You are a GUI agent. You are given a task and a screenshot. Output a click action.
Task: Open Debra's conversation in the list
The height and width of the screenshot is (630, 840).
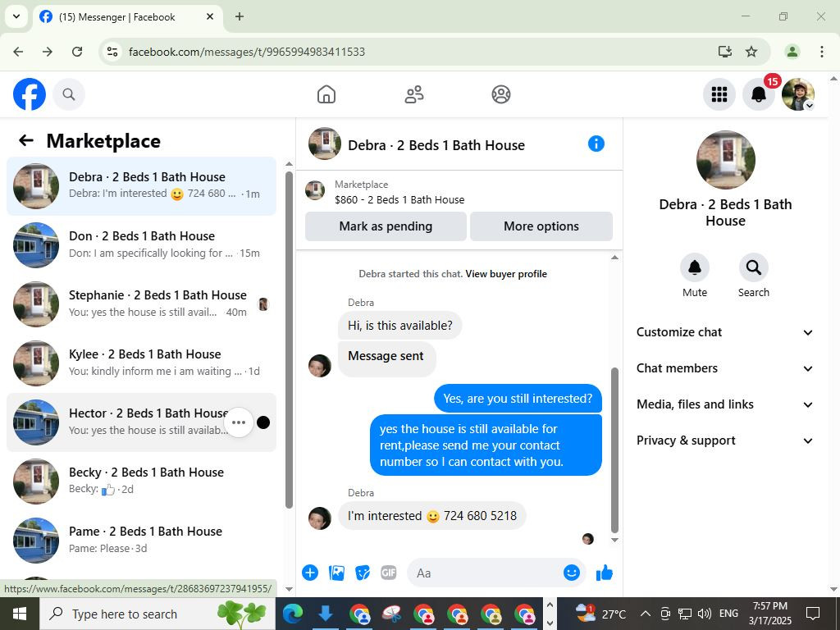tap(141, 186)
